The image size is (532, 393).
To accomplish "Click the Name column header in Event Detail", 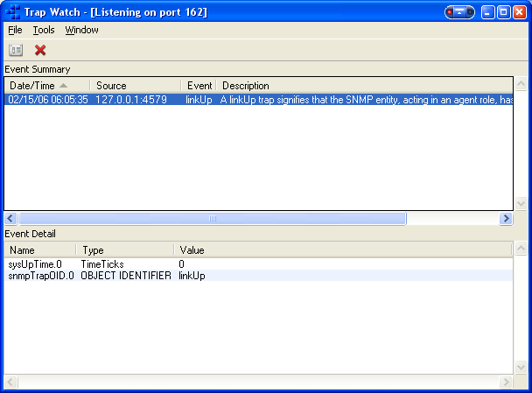I will (x=40, y=250).
